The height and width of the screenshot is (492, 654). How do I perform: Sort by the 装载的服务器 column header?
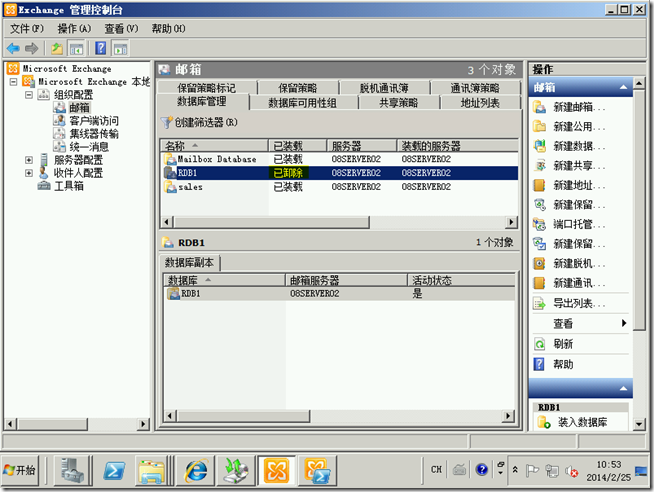click(457, 146)
